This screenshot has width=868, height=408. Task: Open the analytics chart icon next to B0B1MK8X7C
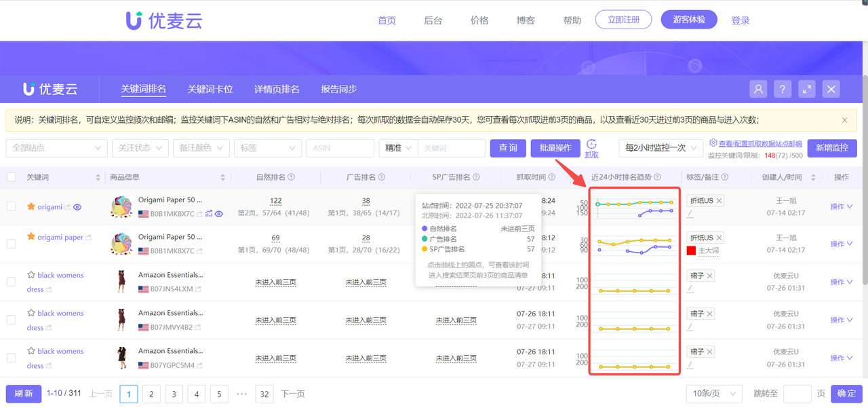[208, 214]
